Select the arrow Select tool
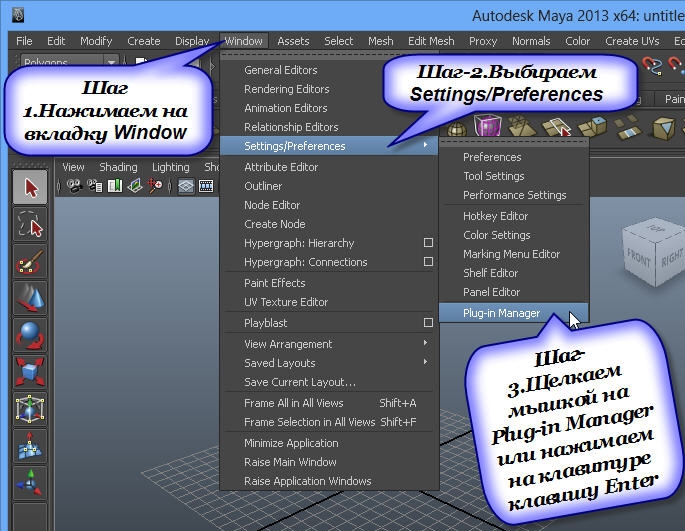 pyautogui.click(x=30, y=187)
